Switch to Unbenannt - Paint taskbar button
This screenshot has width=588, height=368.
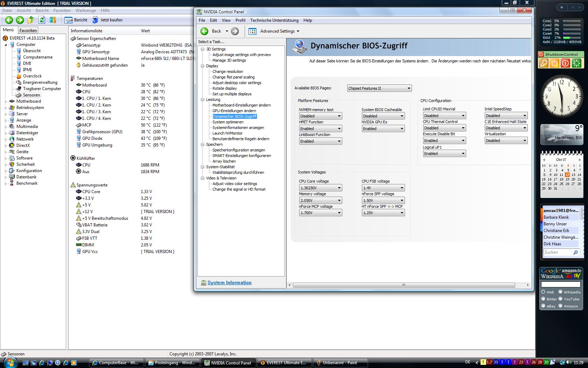[340, 363]
